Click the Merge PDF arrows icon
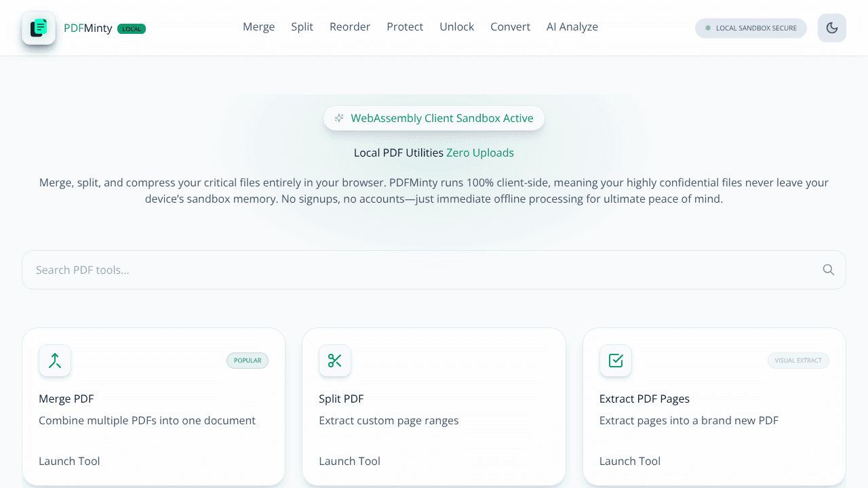868x488 pixels. (x=55, y=361)
